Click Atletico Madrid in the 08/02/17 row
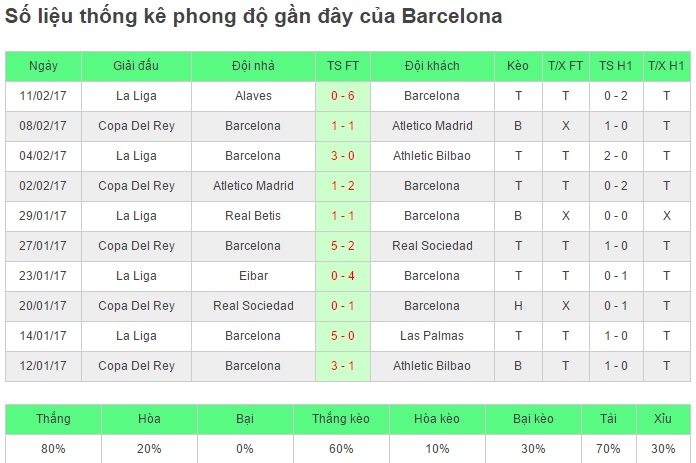The width and height of the screenshot is (696, 463). point(432,126)
